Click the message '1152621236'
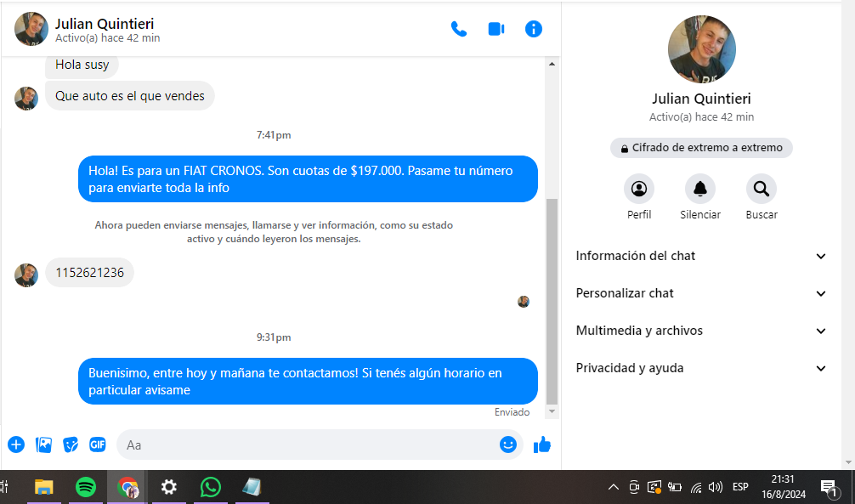This screenshot has width=855, height=504. pyautogui.click(x=89, y=273)
